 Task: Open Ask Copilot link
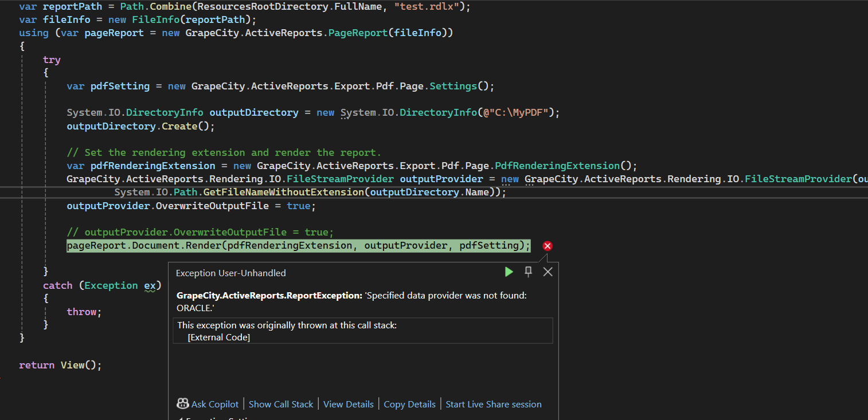click(215, 404)
